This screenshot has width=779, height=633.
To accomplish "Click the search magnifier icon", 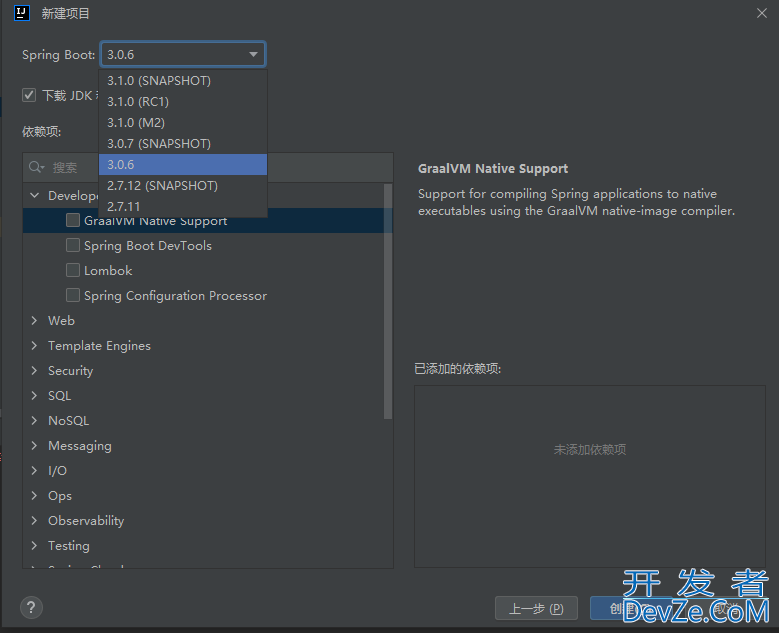I will click(36, 167).
